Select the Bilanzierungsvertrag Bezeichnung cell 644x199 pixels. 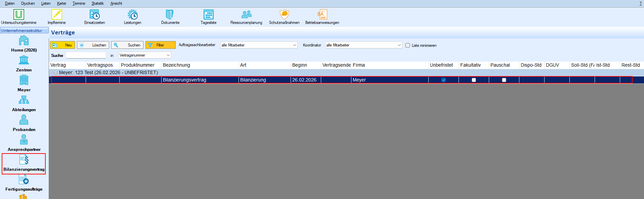point(200,80)
